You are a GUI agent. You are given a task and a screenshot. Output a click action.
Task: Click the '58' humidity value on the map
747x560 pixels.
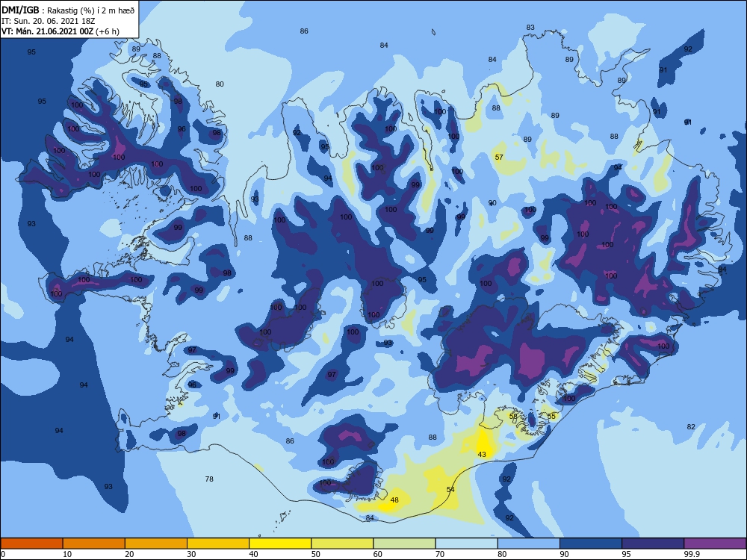[x=513, y=416]
